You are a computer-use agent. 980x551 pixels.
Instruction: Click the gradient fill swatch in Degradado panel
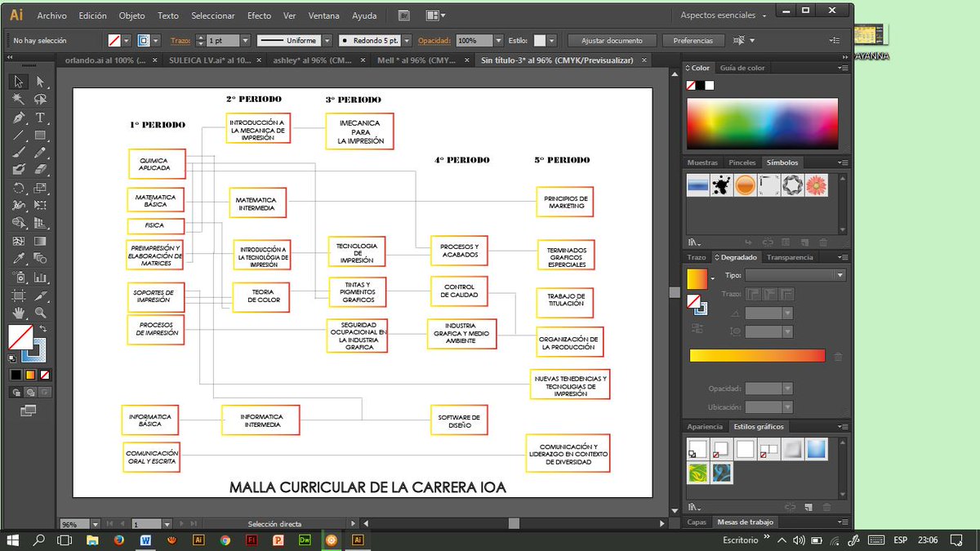[697, 278]
